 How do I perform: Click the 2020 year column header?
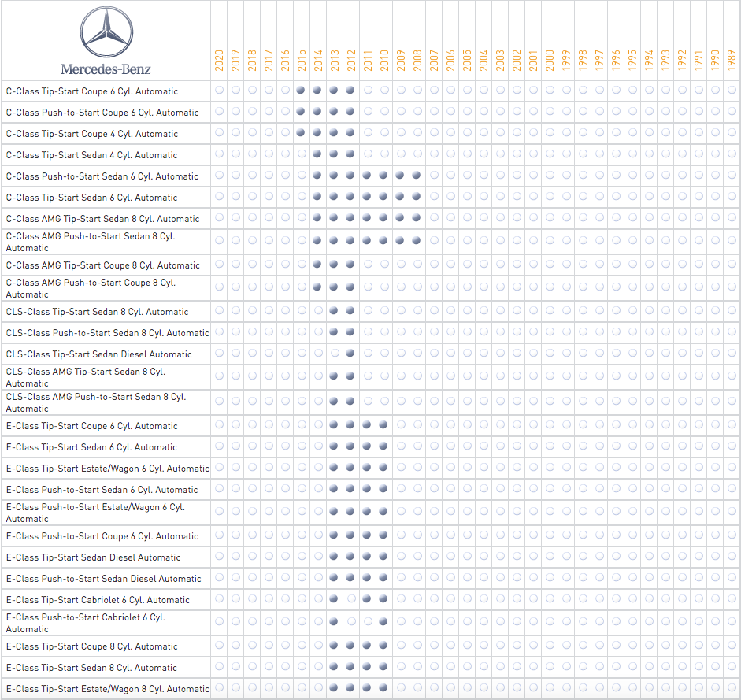pos(219,60)
